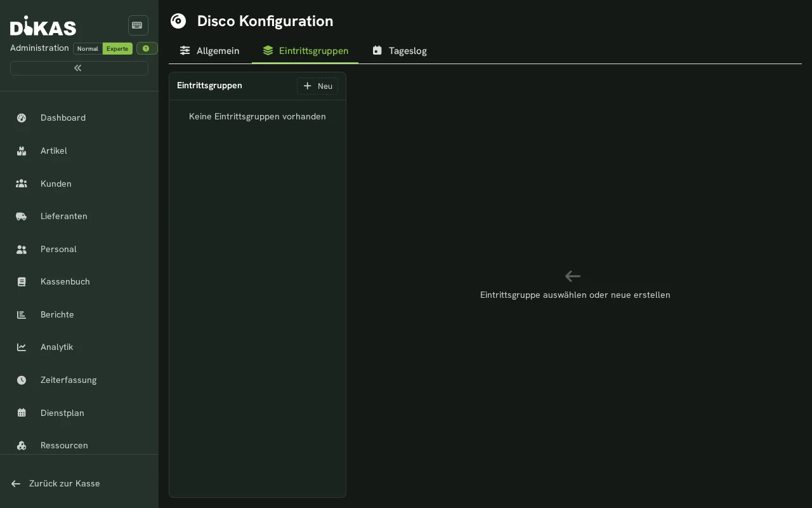Screen dimensions: 812x508
Task: Click the 'Disco Konfiguration' page title
Action: (265, 21)
